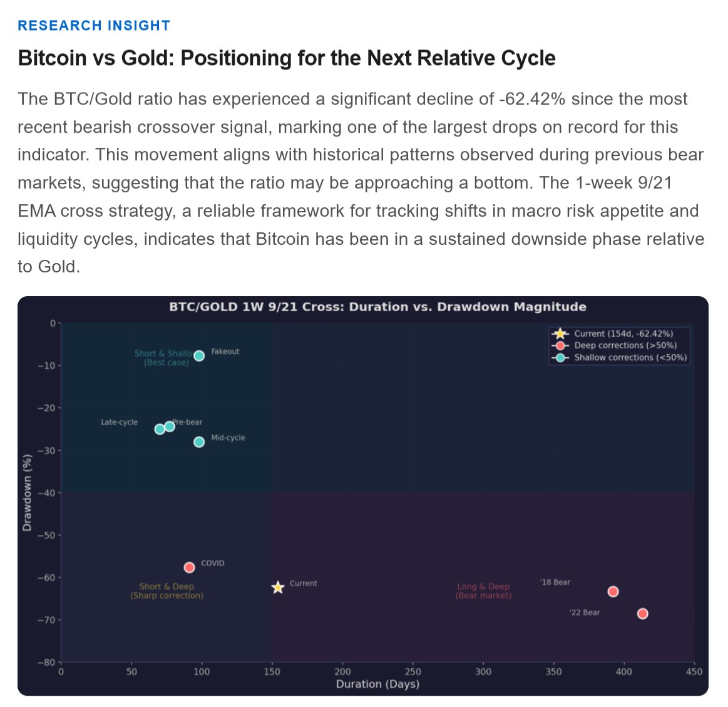The height and width of the screenshot is (707, 728).
Task: Click the Short & Deep (Sharp correction) quadrant label
Action: [x=167, y=591]
